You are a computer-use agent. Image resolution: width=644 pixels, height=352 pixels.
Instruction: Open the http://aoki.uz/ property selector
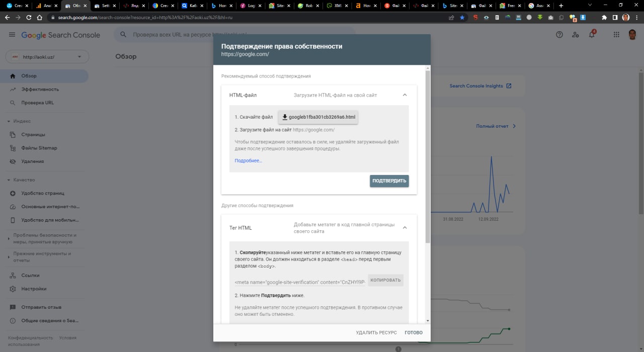tap(47, 57)
